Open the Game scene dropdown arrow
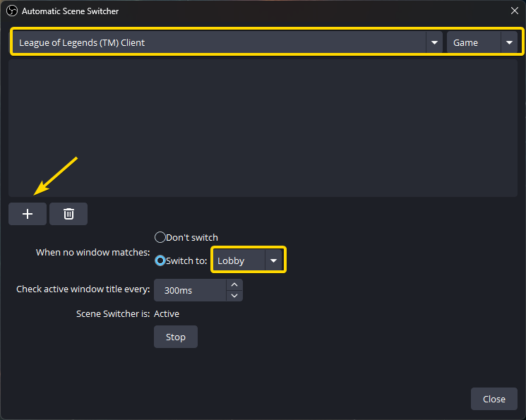The width and height of the screenshot is (526, 420). (x=508, y=42)
